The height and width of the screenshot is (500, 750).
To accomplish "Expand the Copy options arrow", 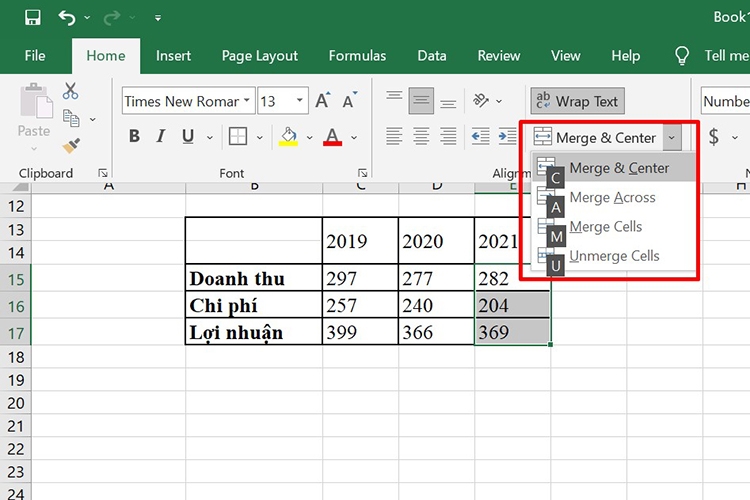I will [93, 119].
